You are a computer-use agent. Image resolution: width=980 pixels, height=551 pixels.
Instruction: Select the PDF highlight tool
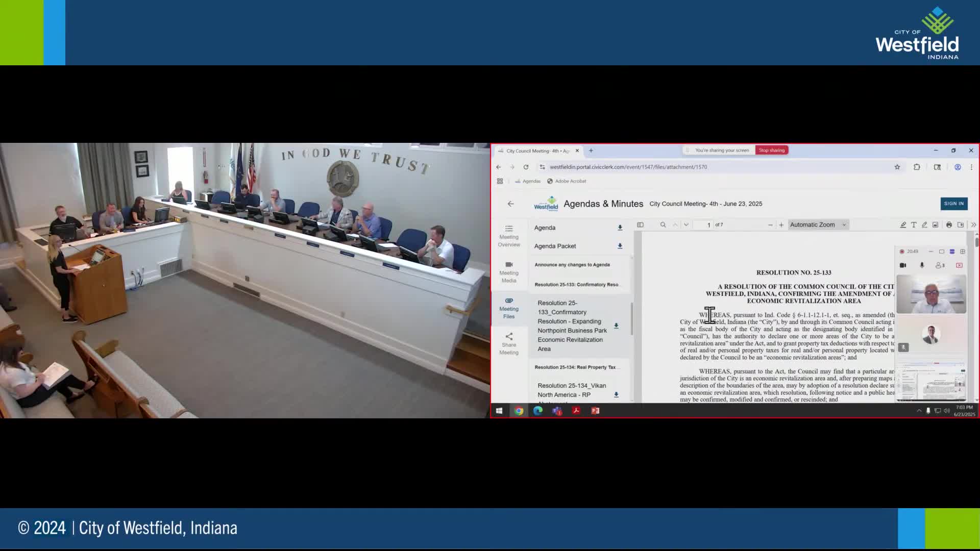903,225
